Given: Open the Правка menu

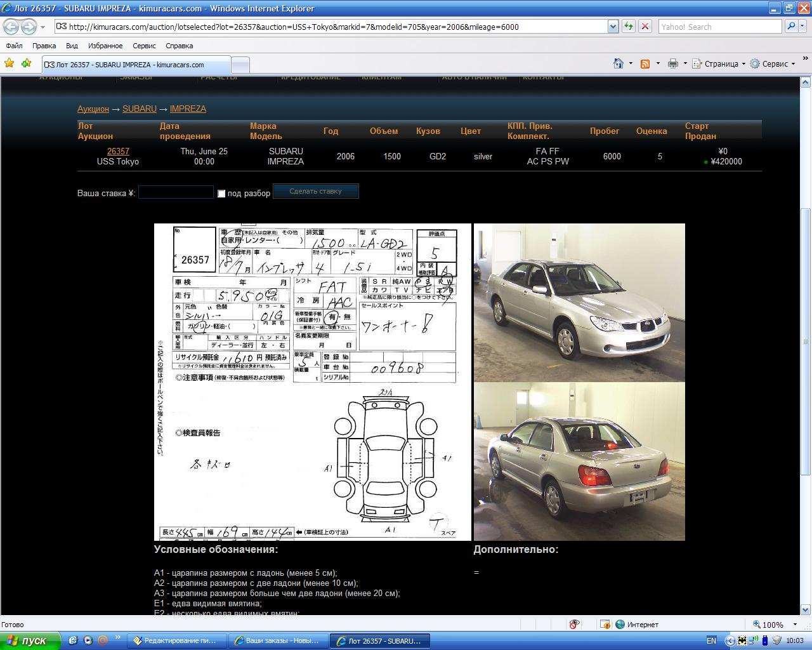Looking at the screenshot, I should tap(44, 46).
